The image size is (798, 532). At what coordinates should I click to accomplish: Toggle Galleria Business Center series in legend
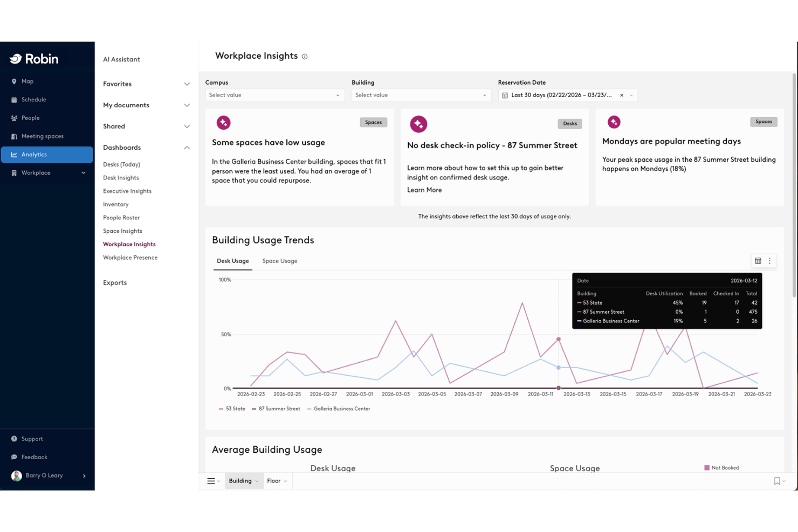tap(339, 409)
